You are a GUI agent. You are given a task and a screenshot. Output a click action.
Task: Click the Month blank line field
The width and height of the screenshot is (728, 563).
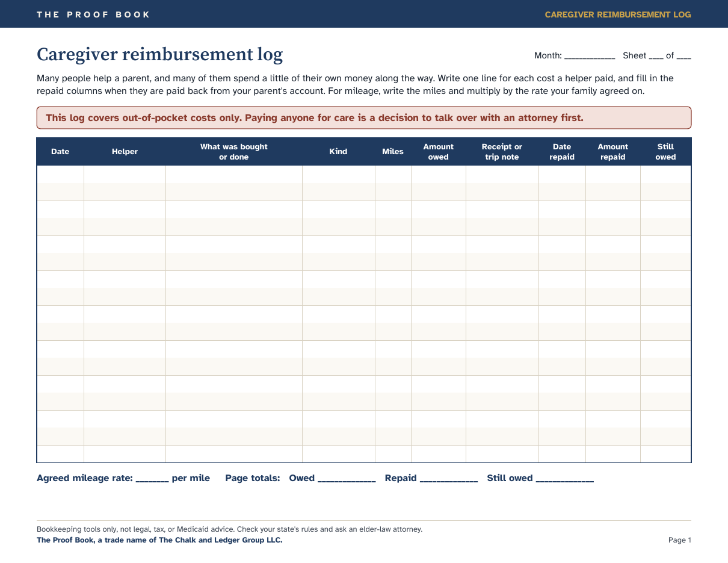click(590, 57)
